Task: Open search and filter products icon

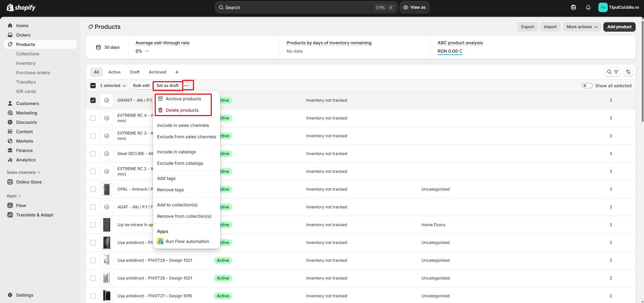Action: coord(612,72)
